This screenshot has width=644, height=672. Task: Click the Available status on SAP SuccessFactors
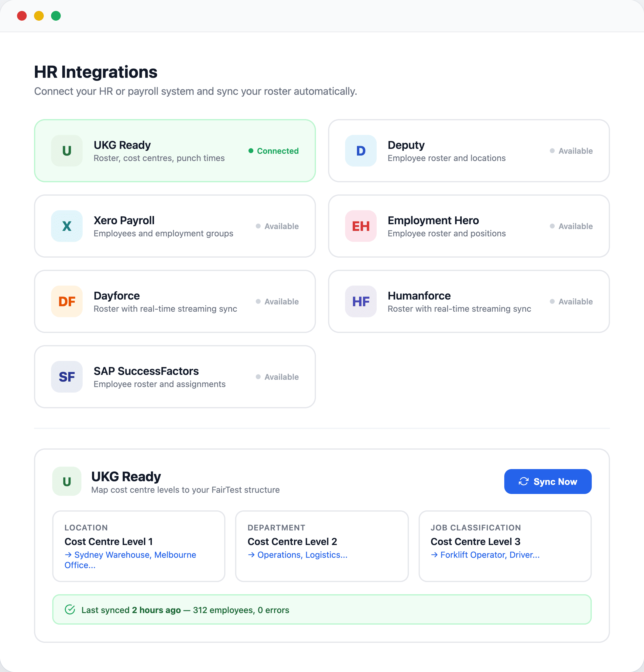(277, 377)
